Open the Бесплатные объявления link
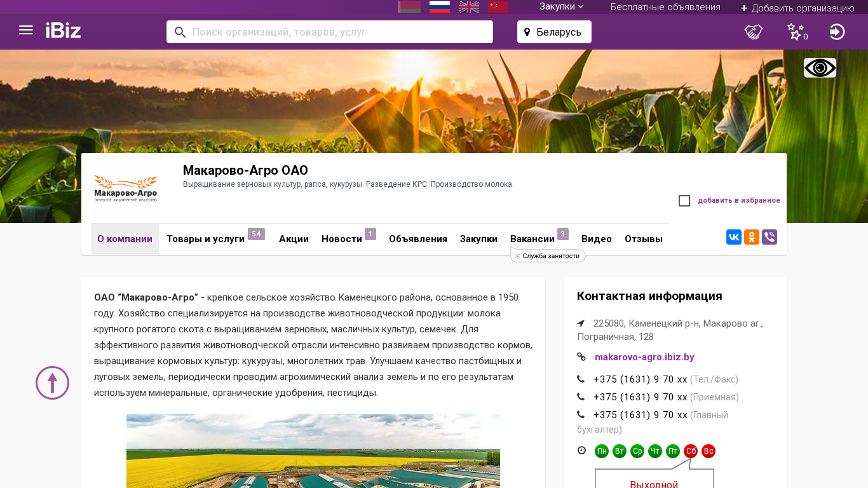 coord(665,7)
